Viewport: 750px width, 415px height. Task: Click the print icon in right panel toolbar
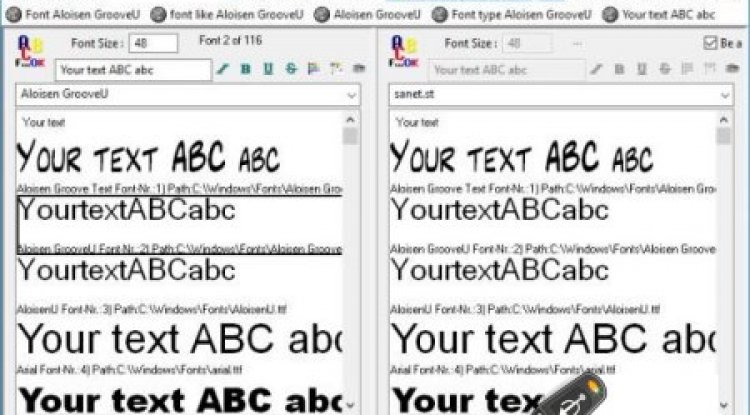pos(732,68)
